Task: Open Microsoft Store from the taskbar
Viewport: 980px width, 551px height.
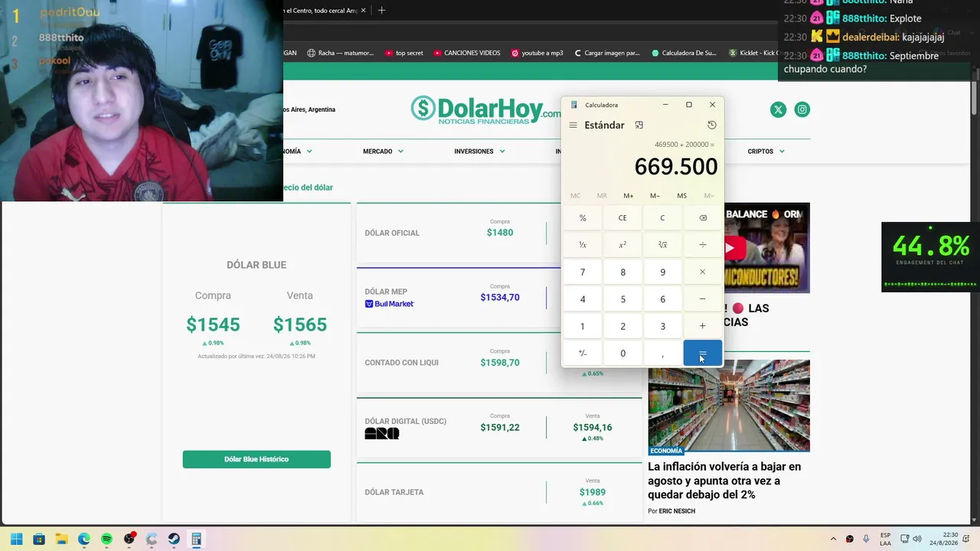Action: click(x=39, y=539)
